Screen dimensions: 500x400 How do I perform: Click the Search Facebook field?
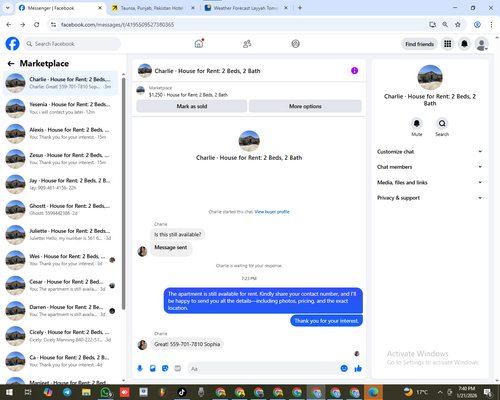(x=72, y=44)
